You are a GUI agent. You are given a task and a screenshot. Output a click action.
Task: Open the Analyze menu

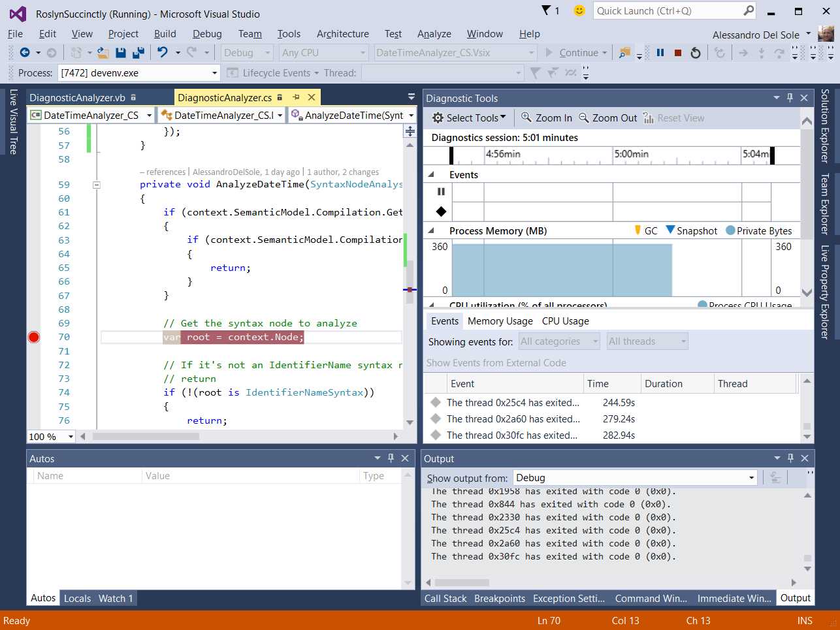[x=434, y=34]
